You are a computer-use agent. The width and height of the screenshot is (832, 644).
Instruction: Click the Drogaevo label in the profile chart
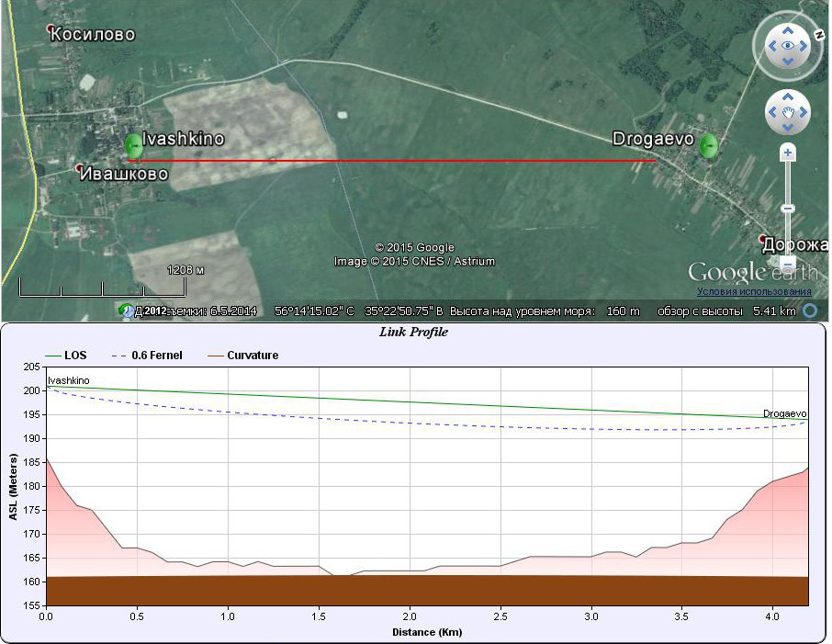[x=785, y=413]
